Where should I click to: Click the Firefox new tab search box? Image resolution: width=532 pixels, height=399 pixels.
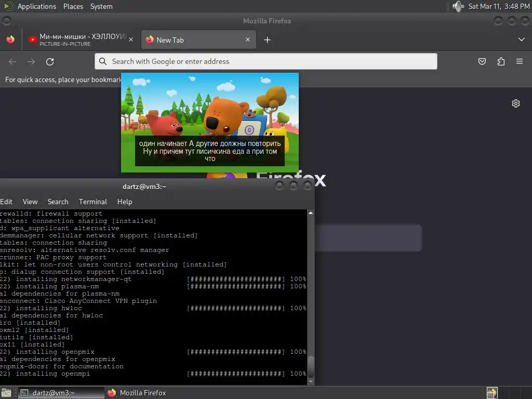[368, 238]
